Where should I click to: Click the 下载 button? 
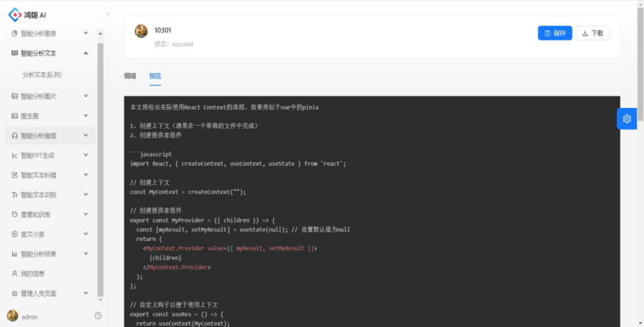593,33
